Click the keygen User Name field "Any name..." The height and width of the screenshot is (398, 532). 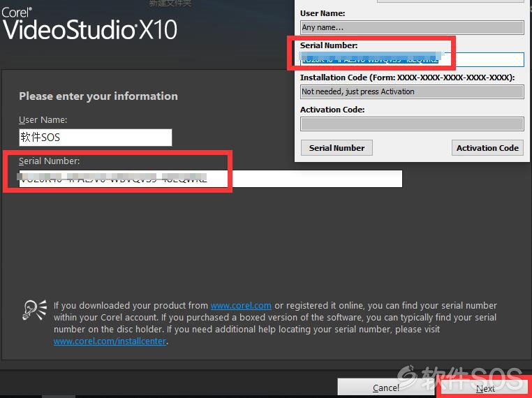pyautogui.click(x=412, y=27)
